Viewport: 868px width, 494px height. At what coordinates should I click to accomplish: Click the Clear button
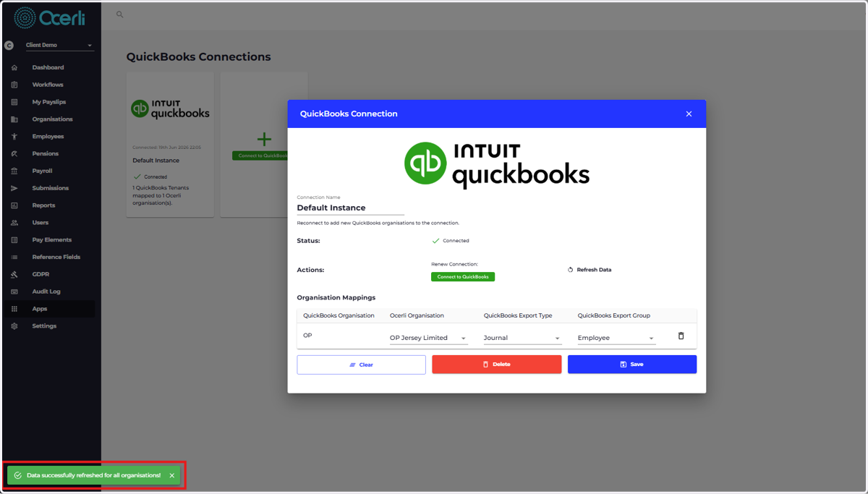[x=361, y=365]
